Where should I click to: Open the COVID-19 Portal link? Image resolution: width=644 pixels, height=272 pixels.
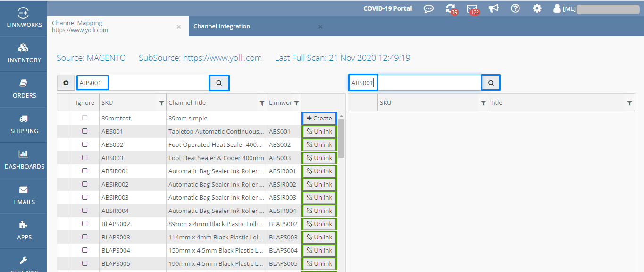[x=387, y=8]
